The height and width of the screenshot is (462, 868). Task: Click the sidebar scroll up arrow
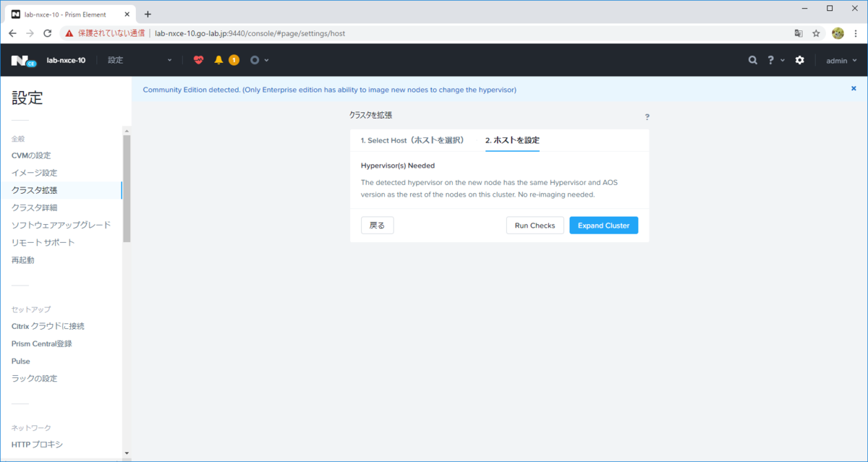point(127,131)
